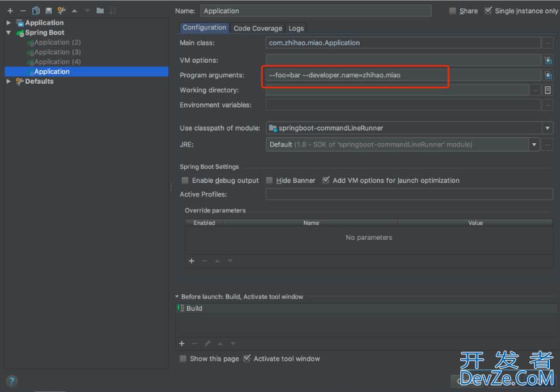Viewport: 560px width, 392px height.
Task: Move configuration down in tree toolbar
Action: (87, 11)
